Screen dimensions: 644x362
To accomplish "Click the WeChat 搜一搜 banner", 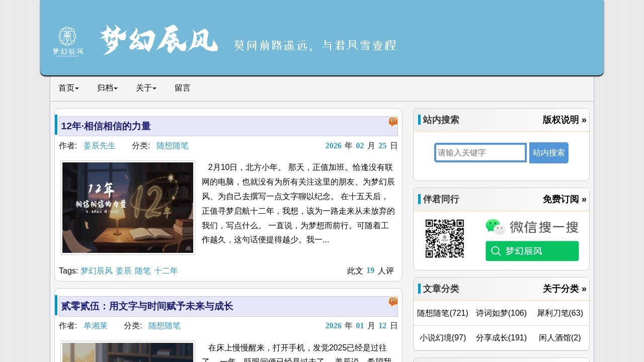I will (532, 240).
